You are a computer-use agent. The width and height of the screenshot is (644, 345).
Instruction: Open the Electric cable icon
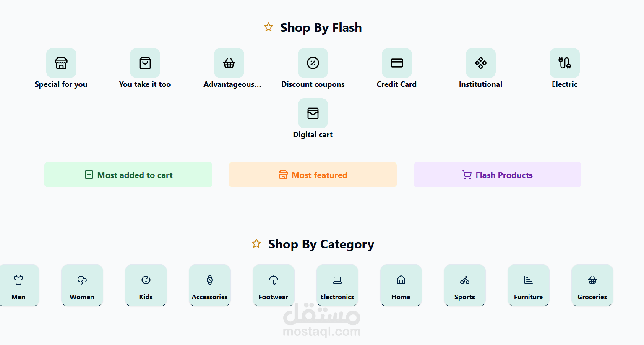(565, 63)
